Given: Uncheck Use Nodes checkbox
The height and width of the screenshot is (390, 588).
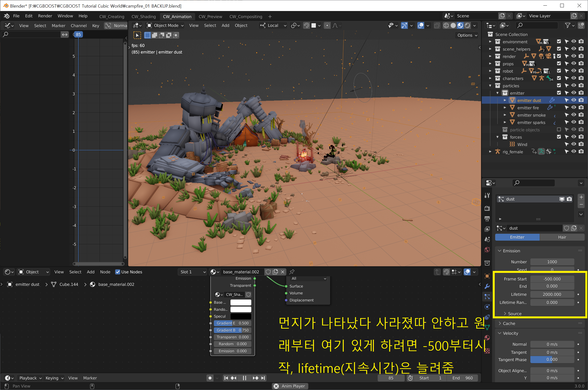Looking at the screenshot, I should click(118, 272).
